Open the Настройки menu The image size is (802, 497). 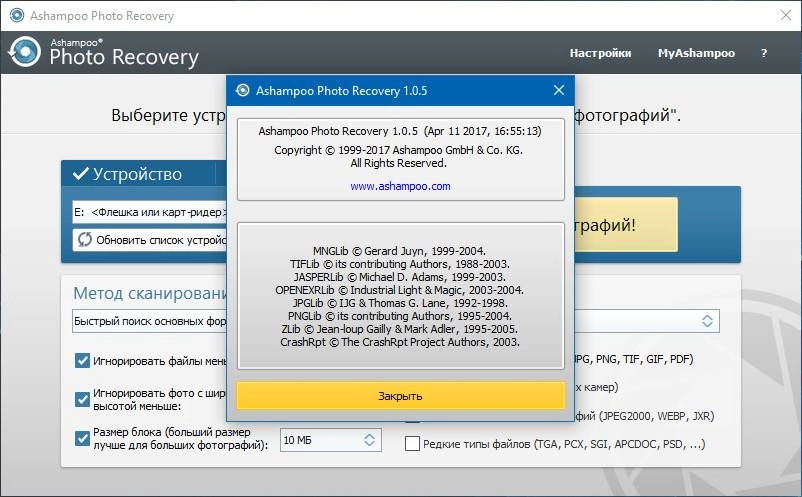[x=600, y=53]
